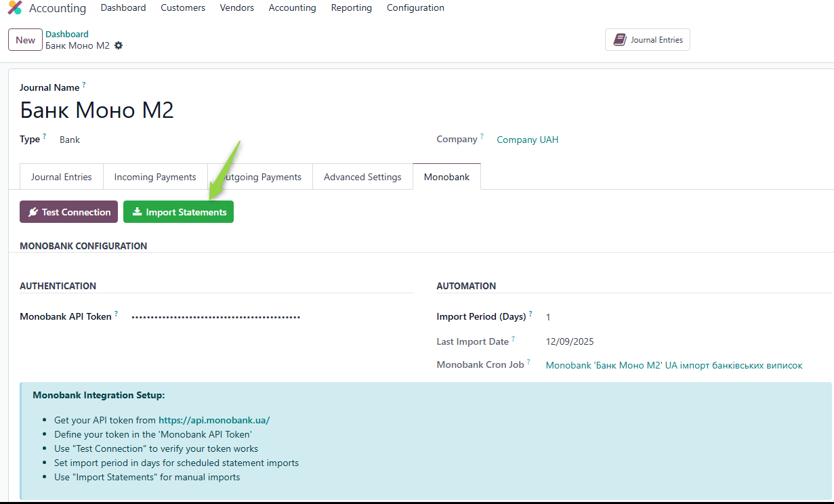Create a new record with the New button

[25, 40]
